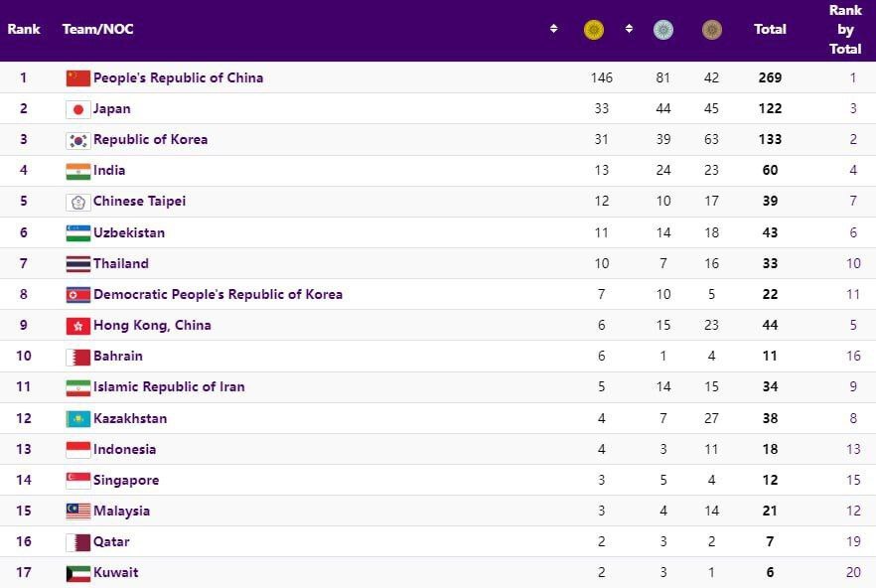Click the bronze medal column icon

click(711, 30)
